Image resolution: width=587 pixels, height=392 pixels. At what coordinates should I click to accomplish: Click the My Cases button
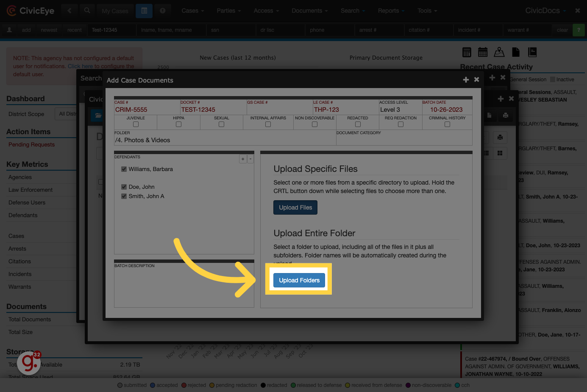point(115,11)
